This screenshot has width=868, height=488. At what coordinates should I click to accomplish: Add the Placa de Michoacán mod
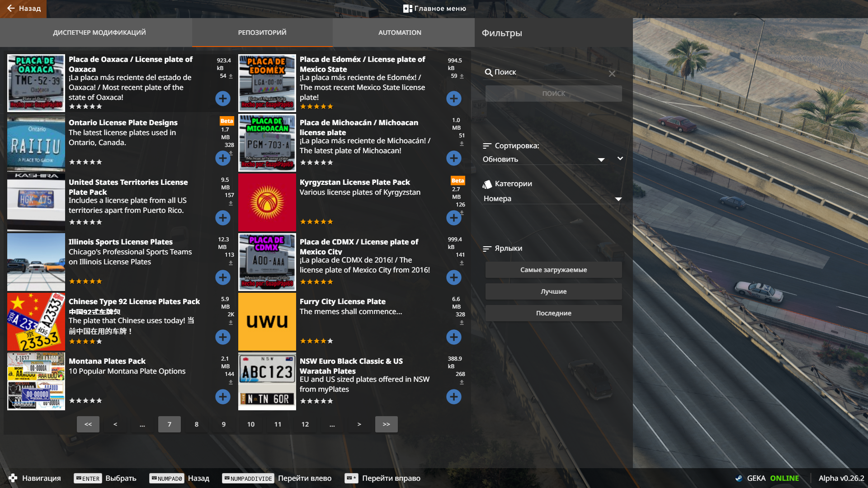pos(453,158)
